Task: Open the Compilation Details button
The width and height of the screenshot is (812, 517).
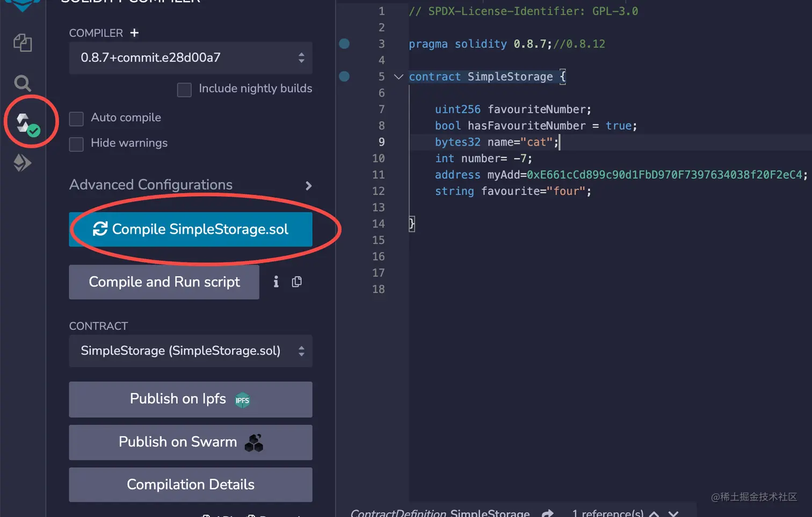Action: 191,485
